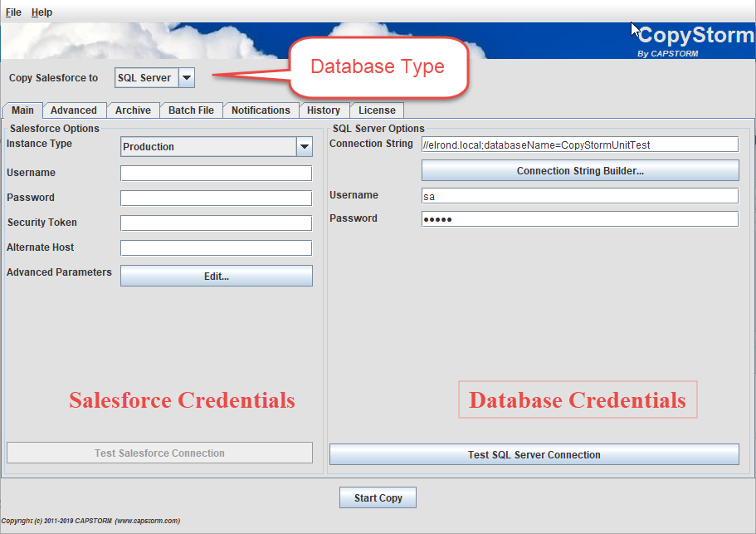Click the Instance Type label

40,144
